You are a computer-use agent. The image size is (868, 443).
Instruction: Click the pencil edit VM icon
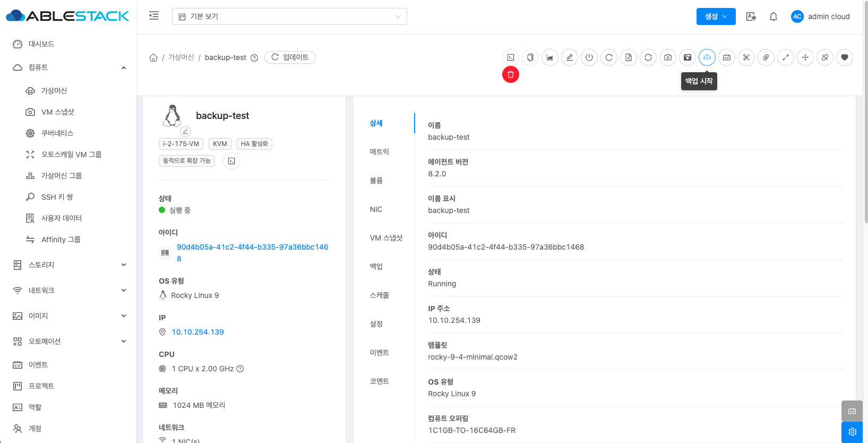pos(569,57)
